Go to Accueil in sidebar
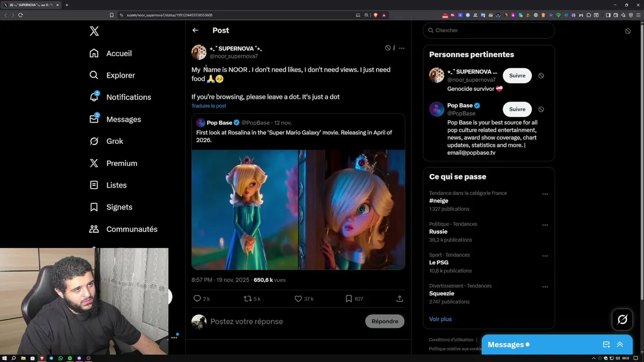This screenshot has width=644, height=362. 111,53
